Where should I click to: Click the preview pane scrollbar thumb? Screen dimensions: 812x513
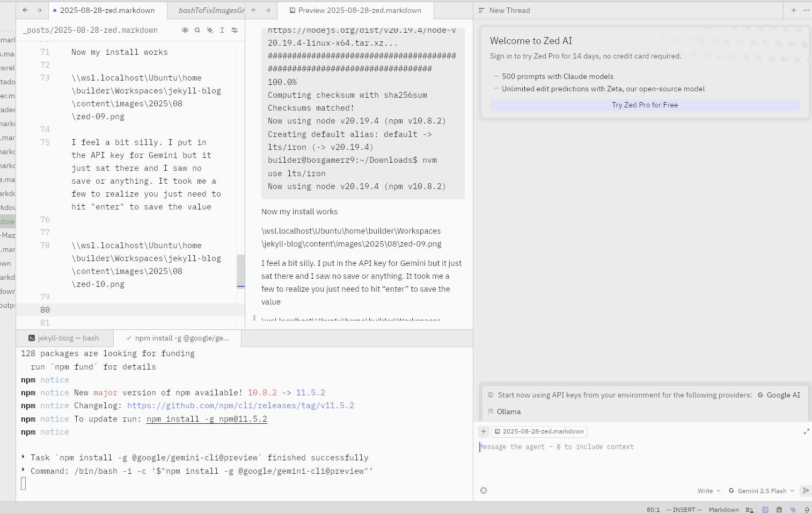pyautogui.click(x=254, y=317)
